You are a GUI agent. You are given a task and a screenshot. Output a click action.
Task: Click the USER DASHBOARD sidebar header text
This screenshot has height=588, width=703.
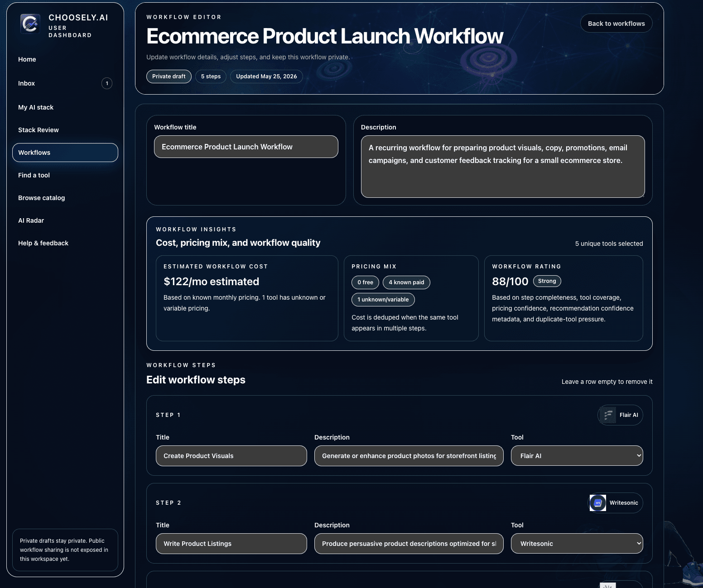click(x=70, y=32)
